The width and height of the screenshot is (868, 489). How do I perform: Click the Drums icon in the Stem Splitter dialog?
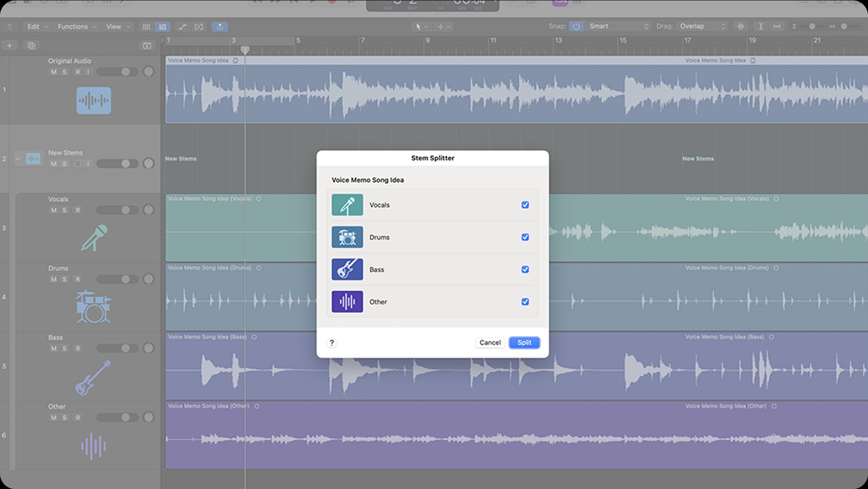347,237
